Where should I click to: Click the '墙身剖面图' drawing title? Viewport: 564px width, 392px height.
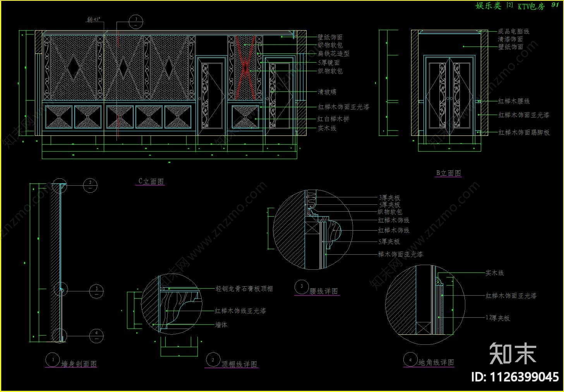point(79,364)
